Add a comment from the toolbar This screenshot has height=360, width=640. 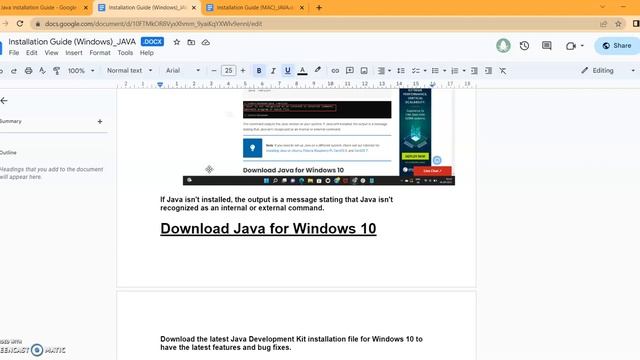pos(350,71)
